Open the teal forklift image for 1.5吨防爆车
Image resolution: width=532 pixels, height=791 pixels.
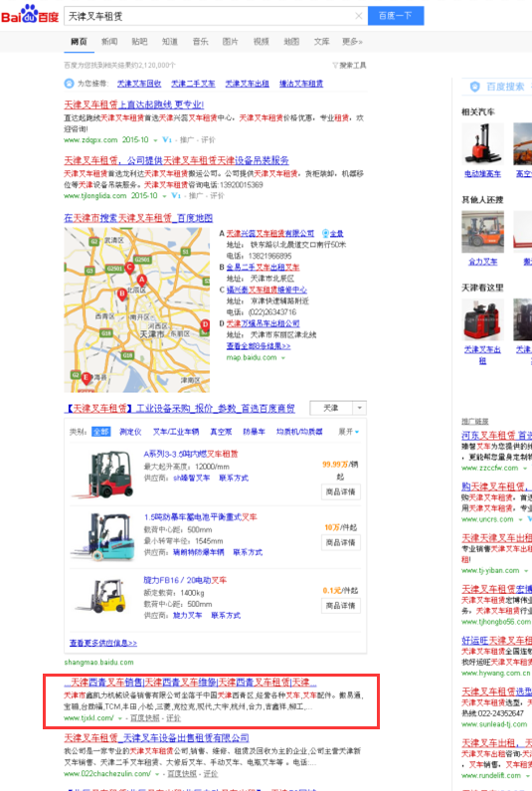pyautogui.click(x=103, y=537)
